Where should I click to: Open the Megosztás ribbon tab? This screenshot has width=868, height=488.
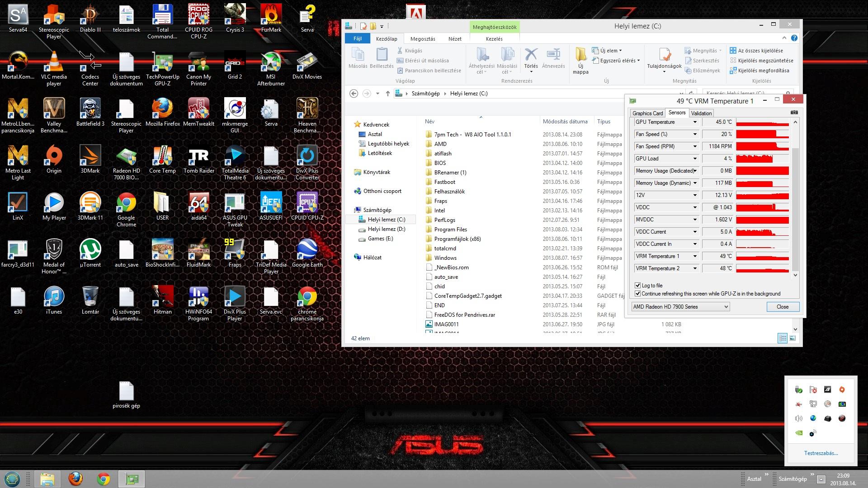423,39
